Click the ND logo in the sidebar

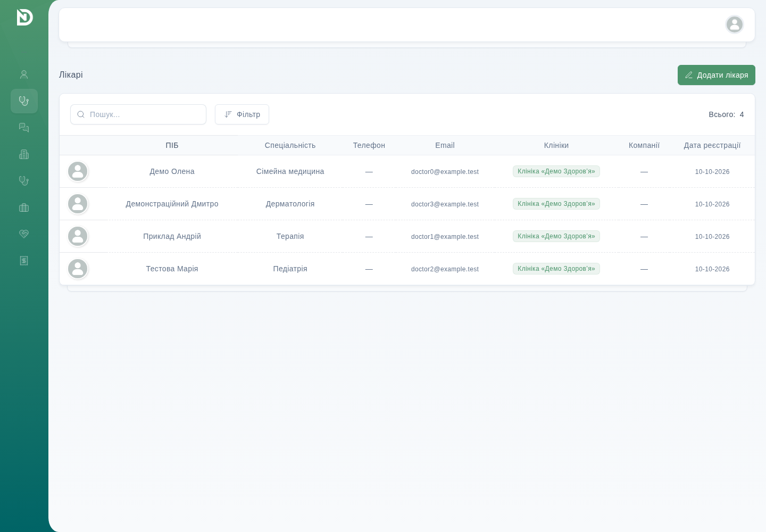point(24,17)
